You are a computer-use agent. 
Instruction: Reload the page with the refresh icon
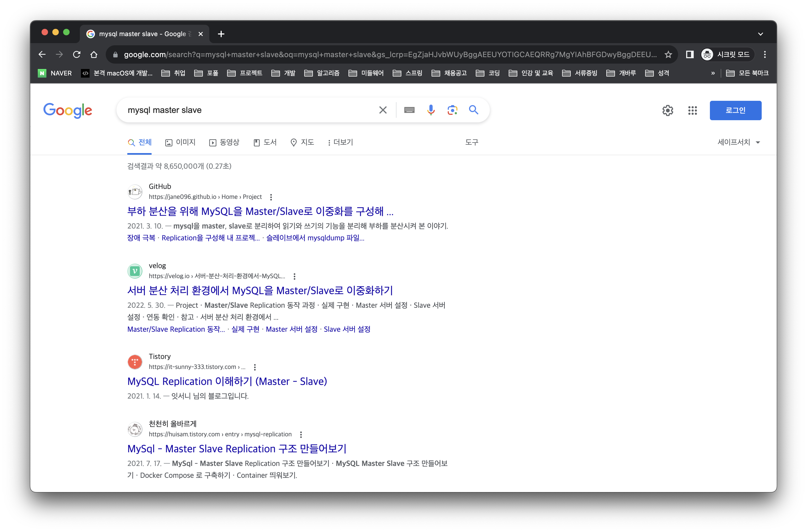[77, 54]
